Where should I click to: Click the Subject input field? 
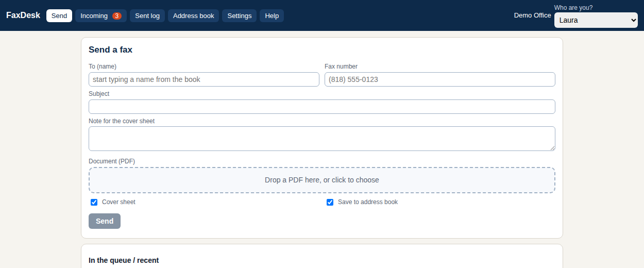322,107
